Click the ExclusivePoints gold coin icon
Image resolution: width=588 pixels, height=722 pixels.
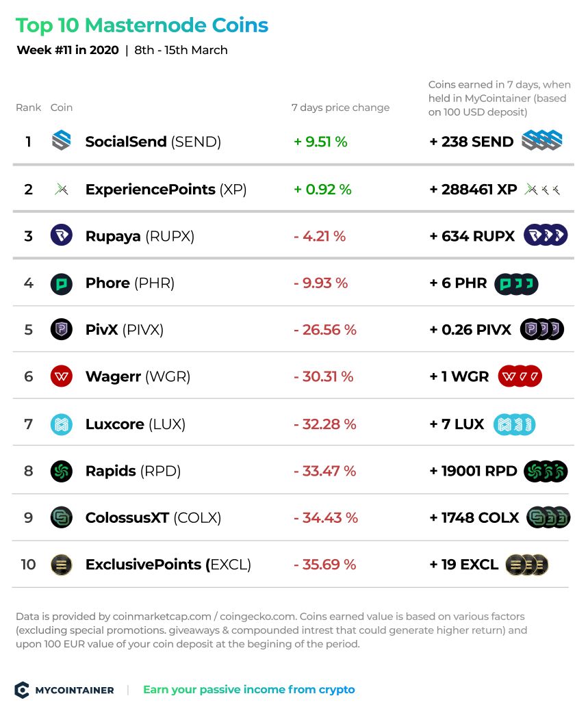(x=61, y=565)
